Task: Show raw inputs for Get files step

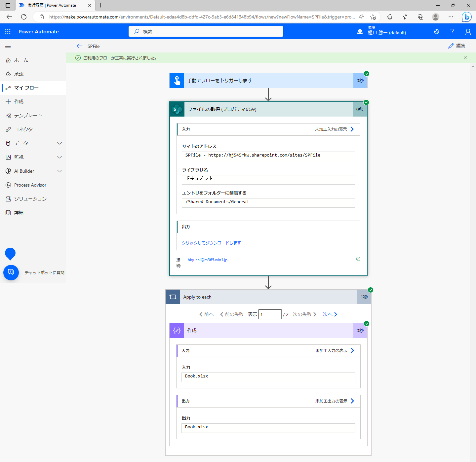Action: pyautogui.click(x=334, y=129)
